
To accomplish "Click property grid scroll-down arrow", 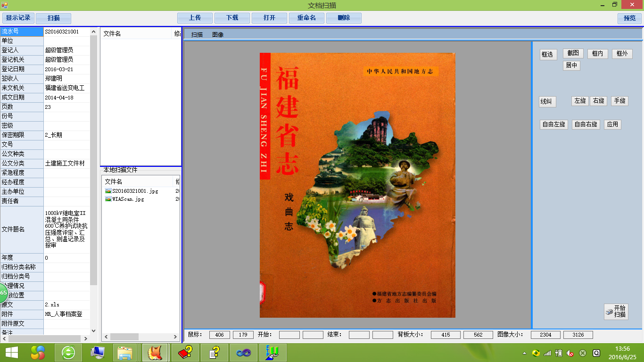I will tap(93, 331).
